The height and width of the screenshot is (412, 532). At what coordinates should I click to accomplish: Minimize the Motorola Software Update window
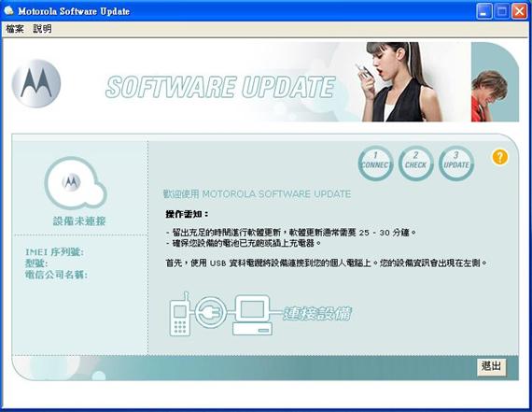484,11
